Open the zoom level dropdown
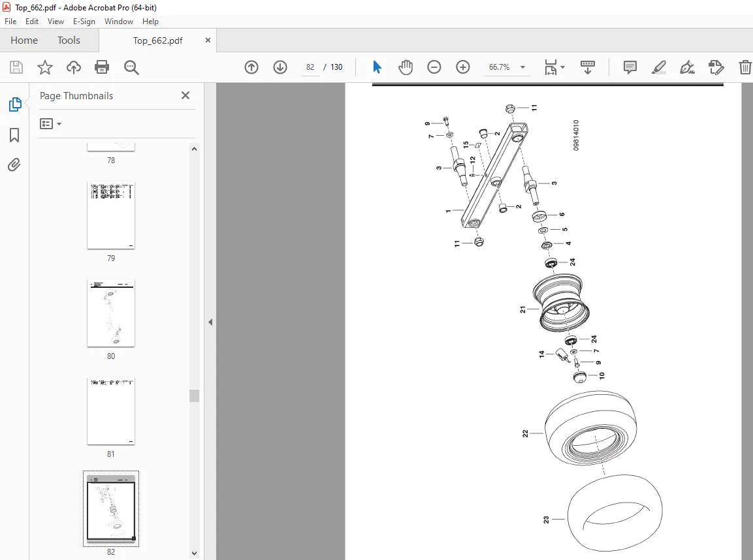 [x=523, y=67]
